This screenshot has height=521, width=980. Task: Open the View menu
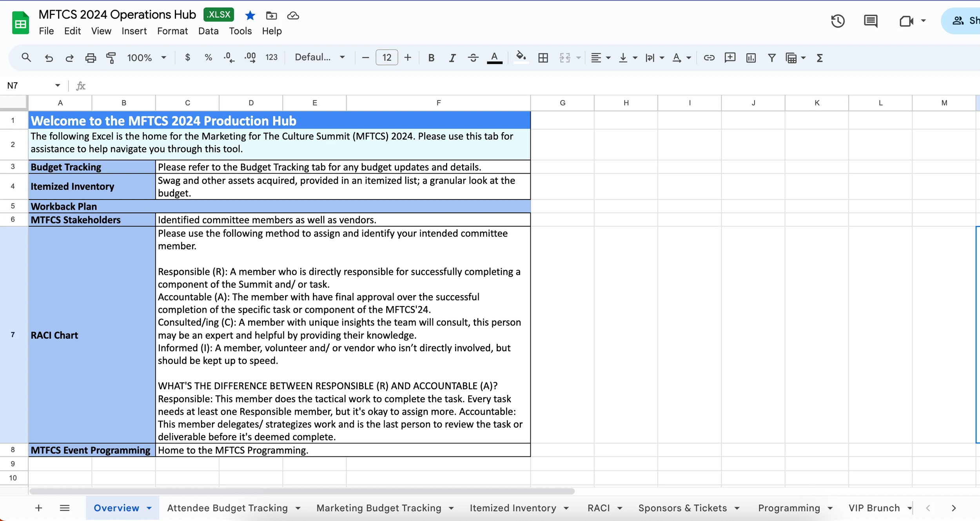coord(101,31)
